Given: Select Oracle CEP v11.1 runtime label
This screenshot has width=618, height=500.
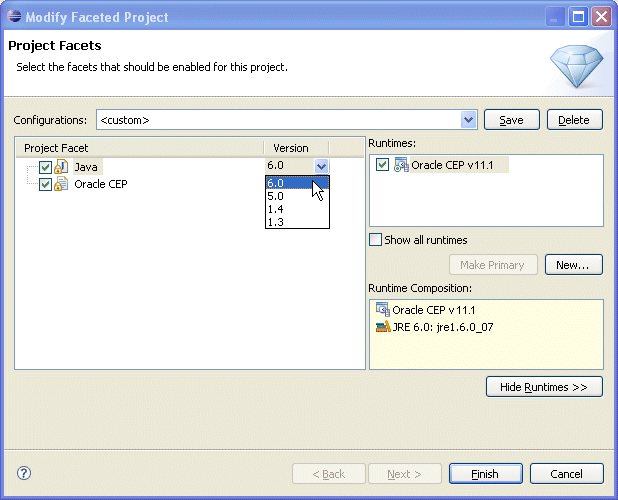Looking at the screenshot, I should [x=452, y=165].
